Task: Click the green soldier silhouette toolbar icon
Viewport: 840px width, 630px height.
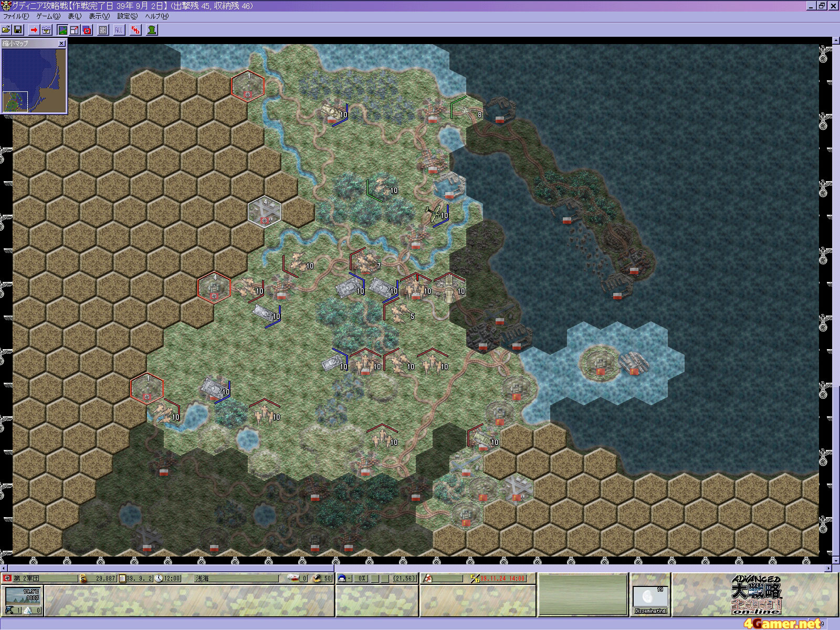Action: pos(152,30)
